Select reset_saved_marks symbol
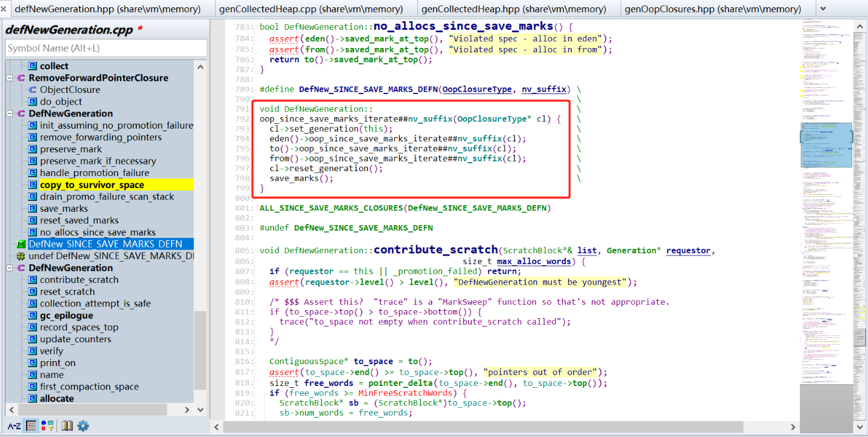868x437 pixels. point(79,220)
